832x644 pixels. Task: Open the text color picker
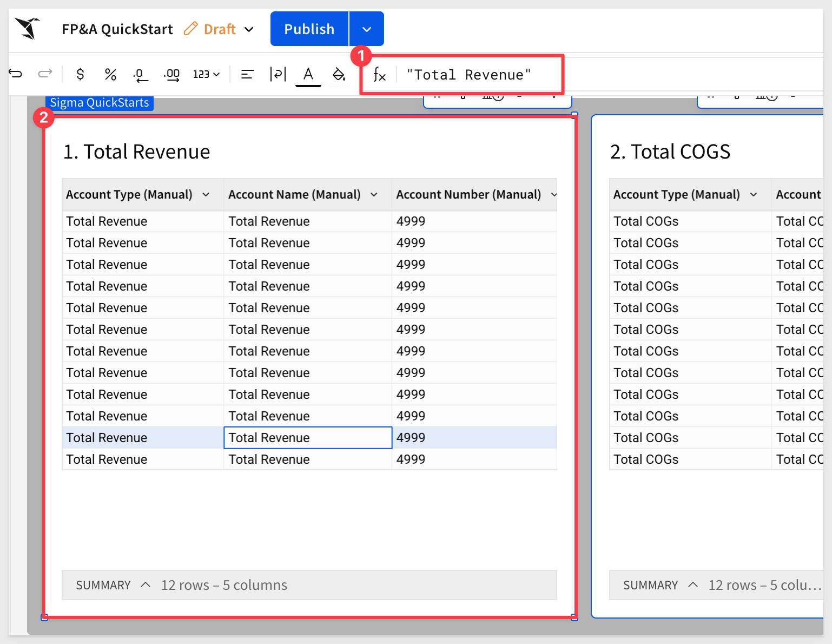tap(308, 75)
